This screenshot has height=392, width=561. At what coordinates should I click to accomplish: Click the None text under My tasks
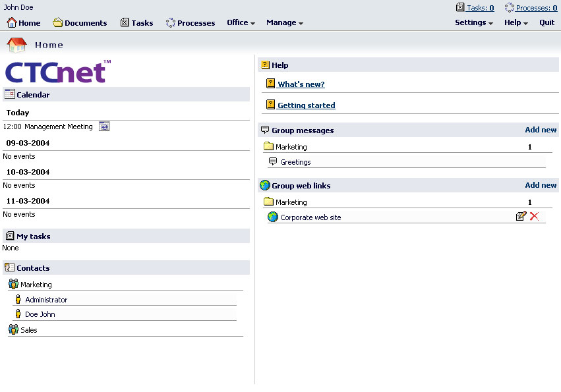tap(11, 248)
